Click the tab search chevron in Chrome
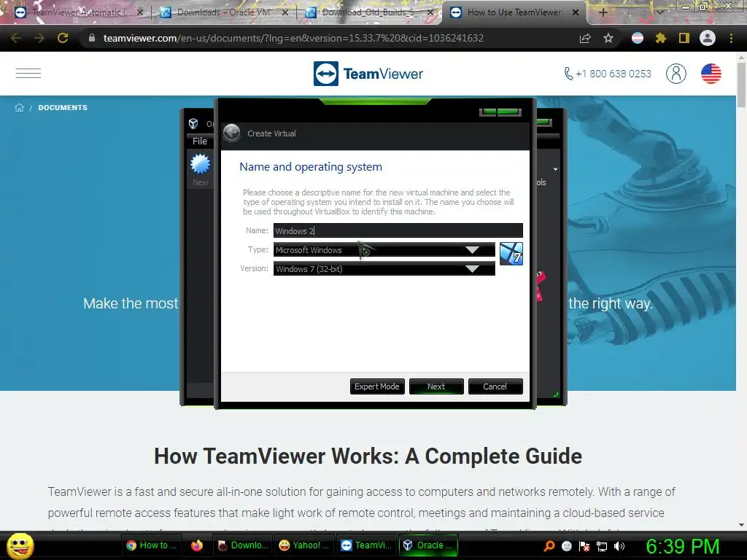The image size is (747, 560). coord(660,12)
